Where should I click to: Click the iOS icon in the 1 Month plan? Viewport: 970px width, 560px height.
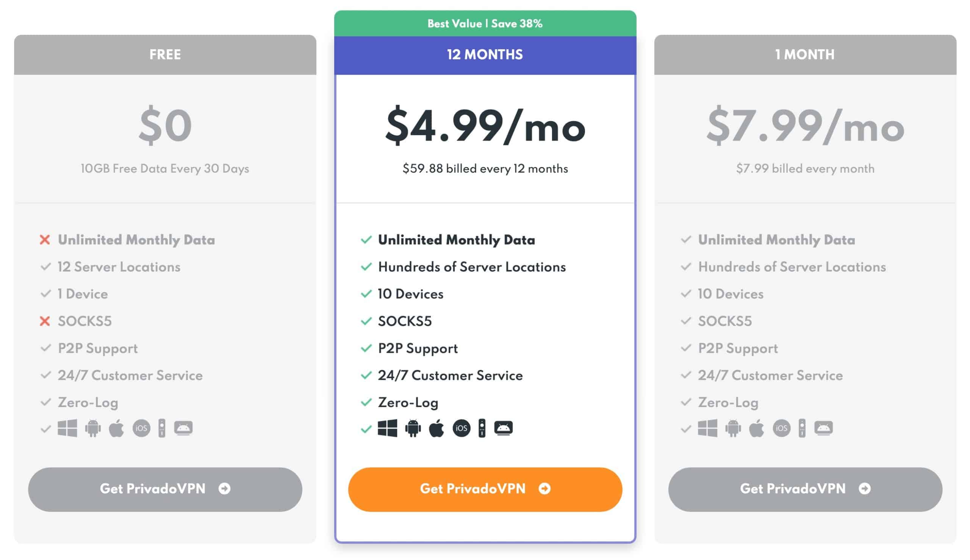pyautogui.click(x=781, y=428)
